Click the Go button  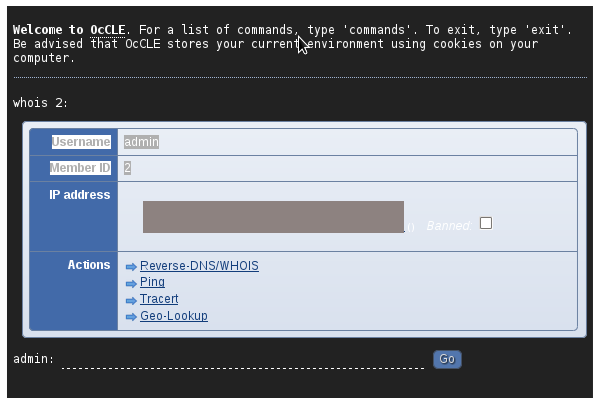[x=447, y=359]
